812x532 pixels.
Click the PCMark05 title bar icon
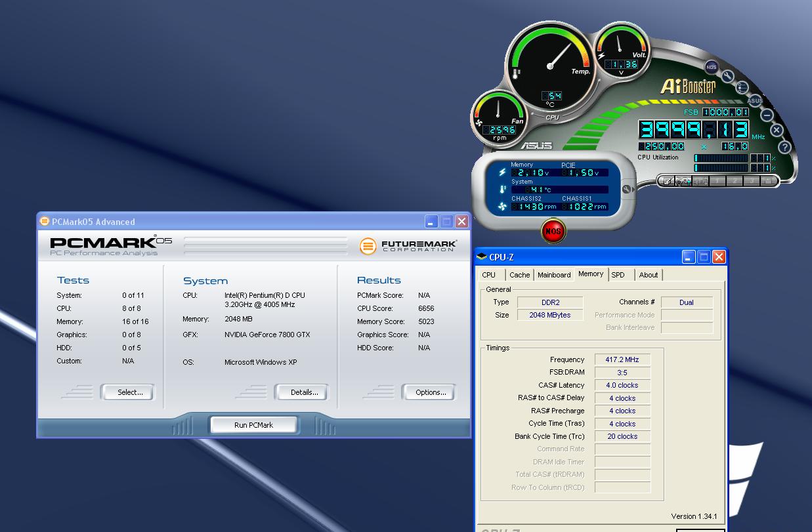(44, 221)
